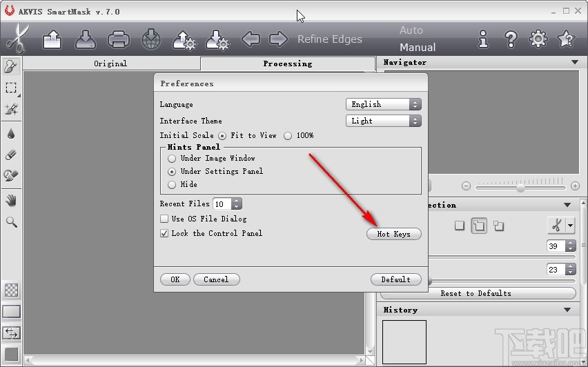Click the Recent Files spinner arrows

coord(236,204)
